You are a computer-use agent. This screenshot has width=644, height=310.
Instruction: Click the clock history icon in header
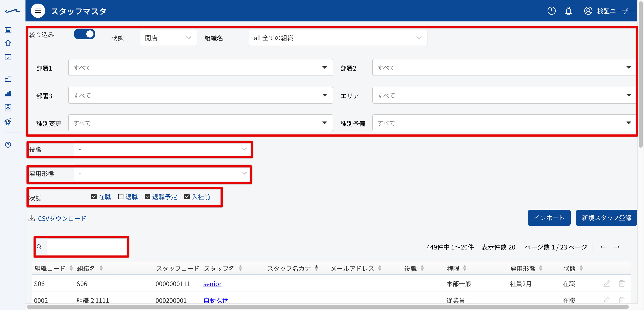[551, 11]
